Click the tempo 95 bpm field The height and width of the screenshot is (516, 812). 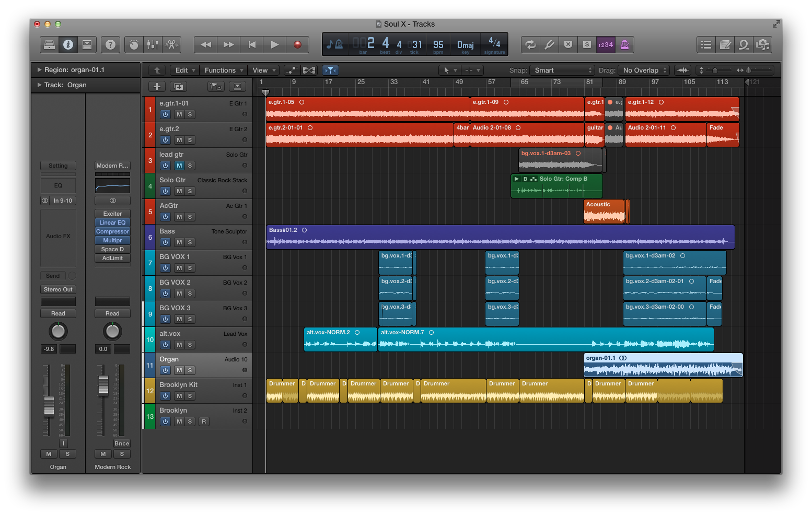coord(438,45)
